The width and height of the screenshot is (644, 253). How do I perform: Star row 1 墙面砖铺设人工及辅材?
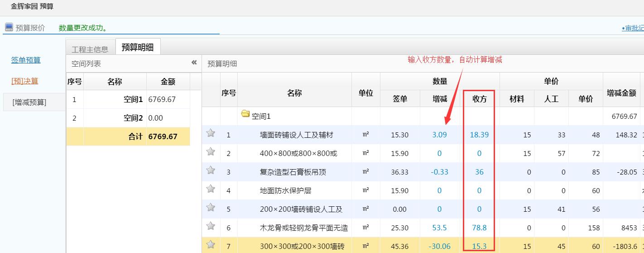211,133
